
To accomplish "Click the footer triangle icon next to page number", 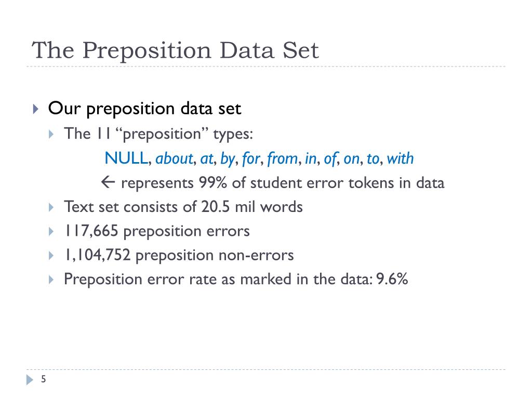I will coord(30,380).
